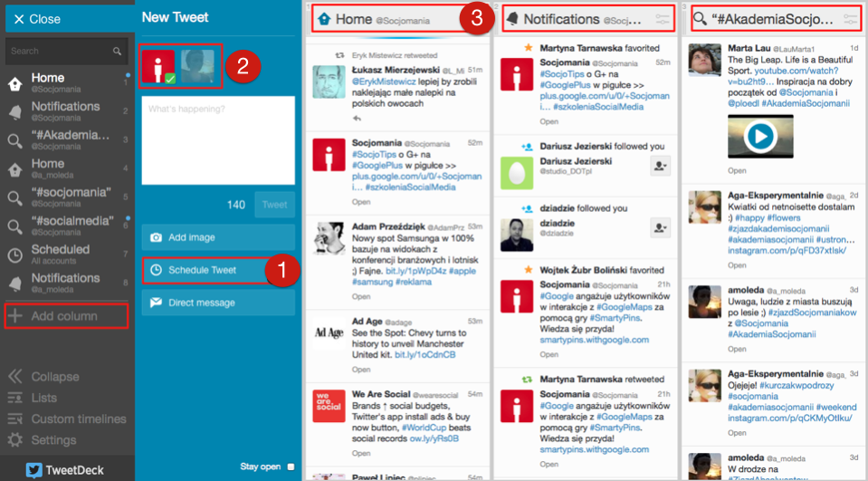
Task: Click Ad Age avatar logo
Action: click(329, 333)
